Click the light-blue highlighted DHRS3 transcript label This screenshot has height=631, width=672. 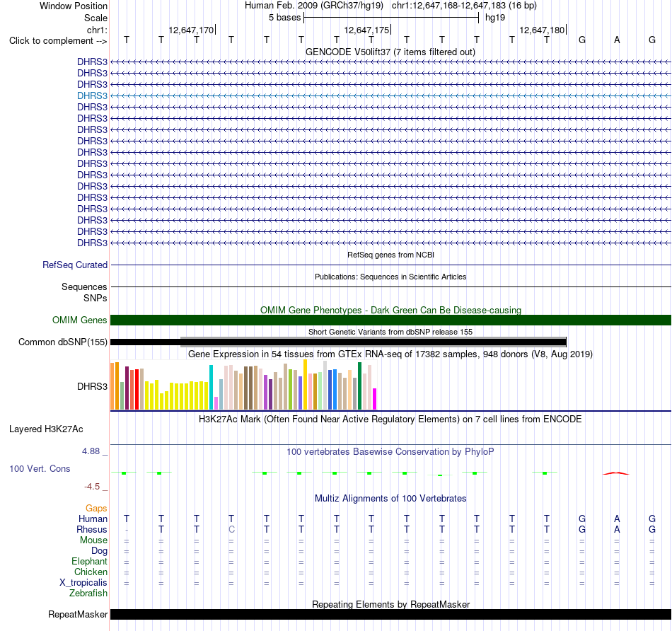92,95
